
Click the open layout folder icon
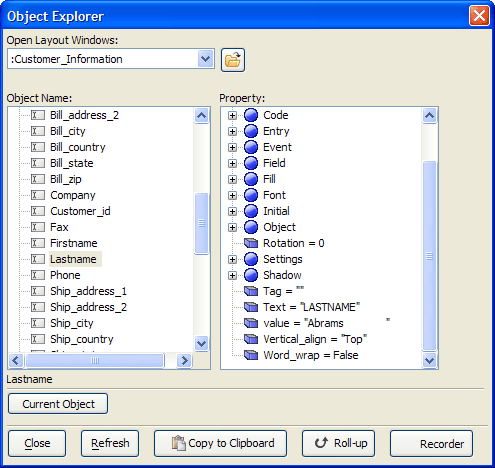coord(233,60)
